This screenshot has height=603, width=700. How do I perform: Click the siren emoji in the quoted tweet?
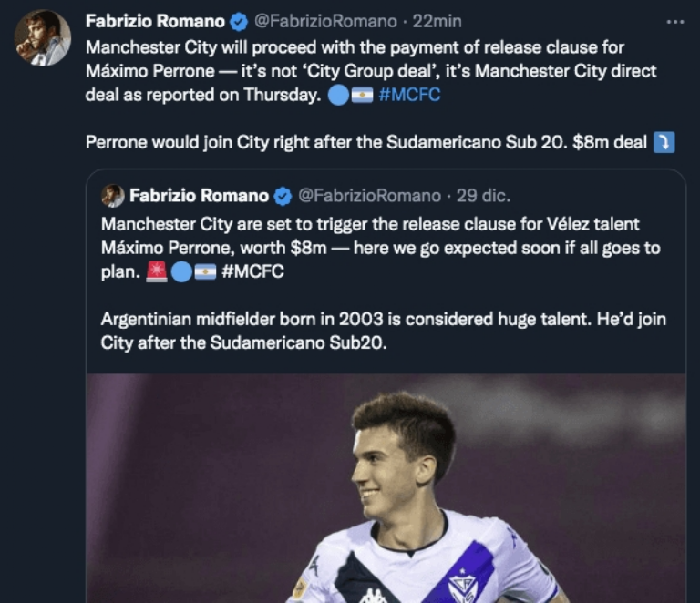click(157, 271)
